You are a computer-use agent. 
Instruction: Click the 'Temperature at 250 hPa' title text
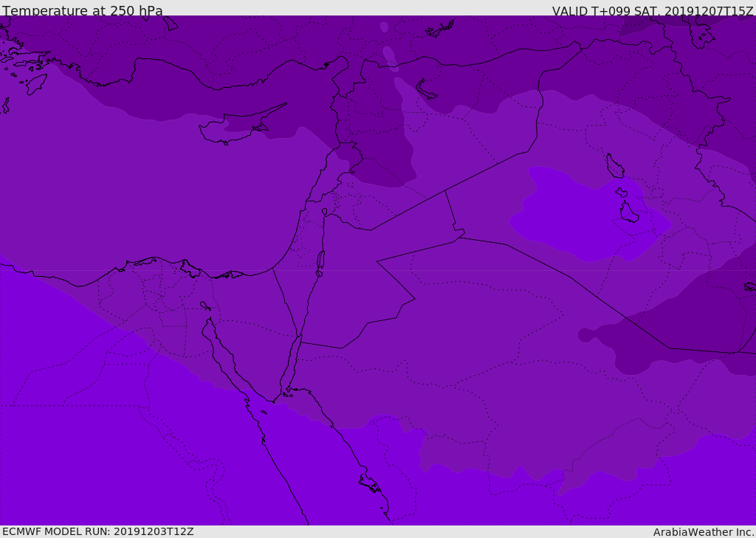point(83,10)
